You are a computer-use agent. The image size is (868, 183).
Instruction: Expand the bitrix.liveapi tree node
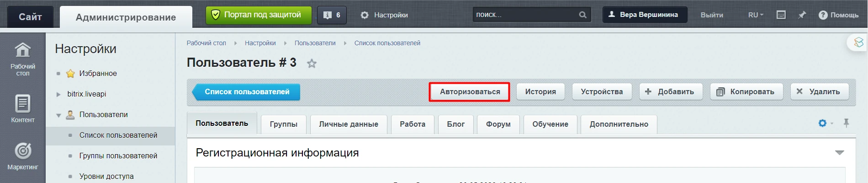[x=58, y=94]
